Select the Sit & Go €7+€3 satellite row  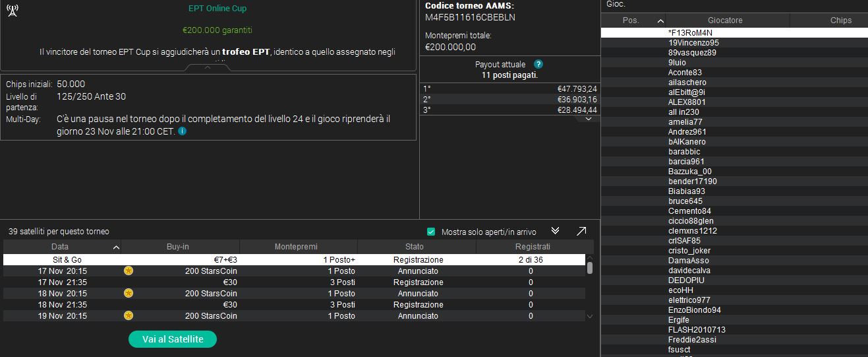click(294, 260)
